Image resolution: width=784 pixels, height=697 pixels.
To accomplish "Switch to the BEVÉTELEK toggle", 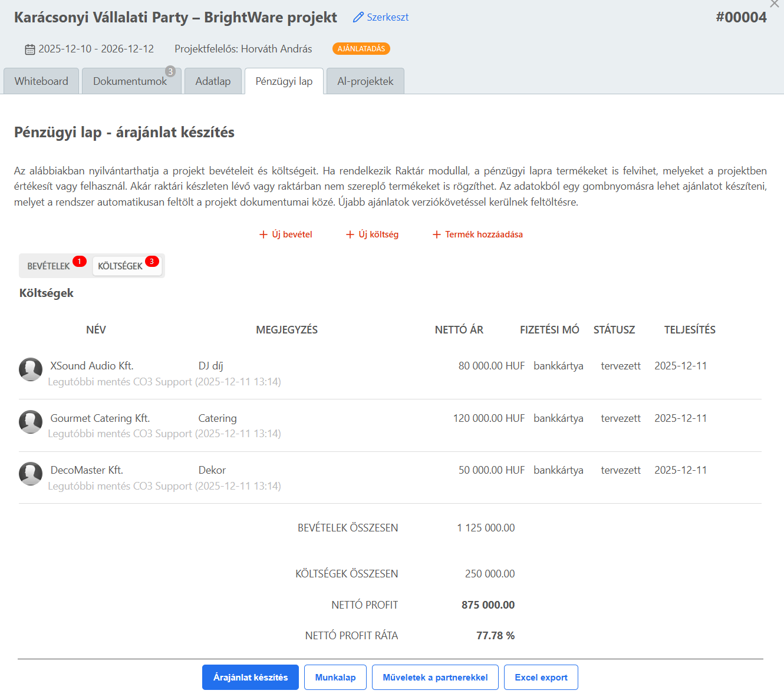I will tap(49, 266).
